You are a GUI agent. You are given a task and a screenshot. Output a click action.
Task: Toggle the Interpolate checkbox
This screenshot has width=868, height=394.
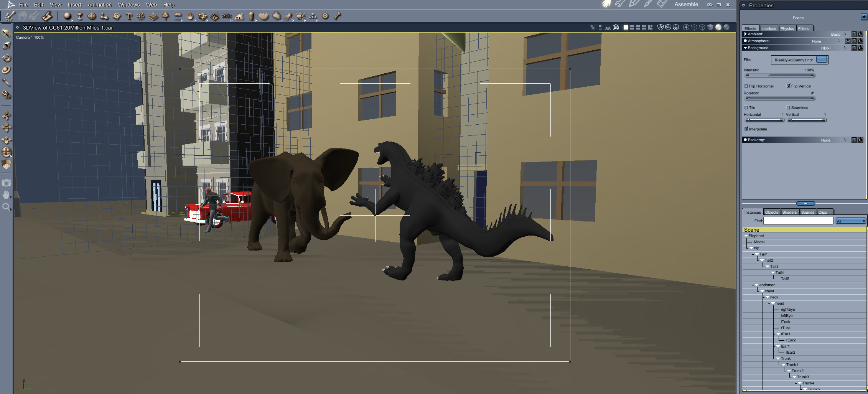pos(746,129)
